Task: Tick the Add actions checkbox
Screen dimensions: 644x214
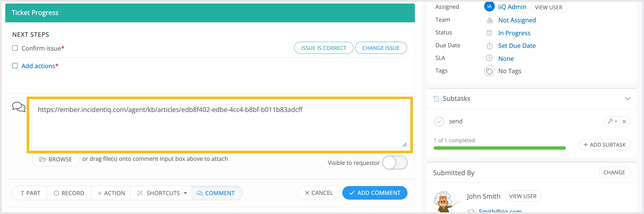Action: click(15, 66)
